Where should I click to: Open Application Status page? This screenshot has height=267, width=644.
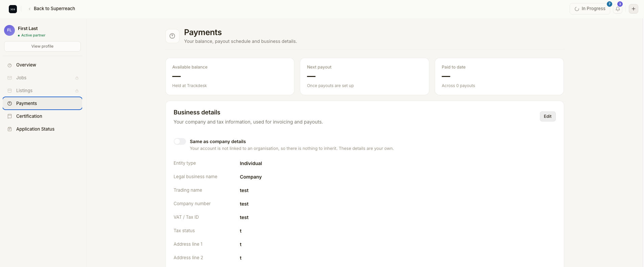(x=43, y=129)
